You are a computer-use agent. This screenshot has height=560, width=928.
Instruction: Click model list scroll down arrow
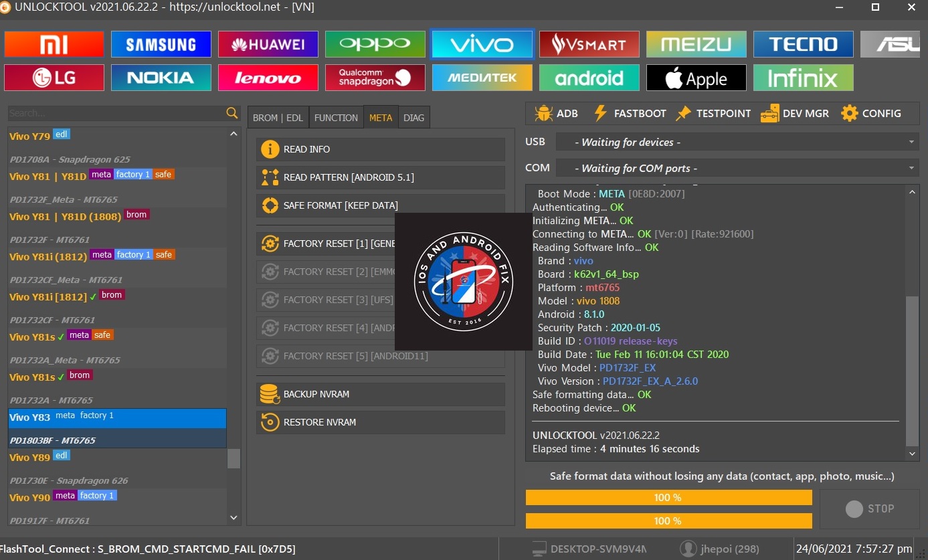click(x=234, y=517)
